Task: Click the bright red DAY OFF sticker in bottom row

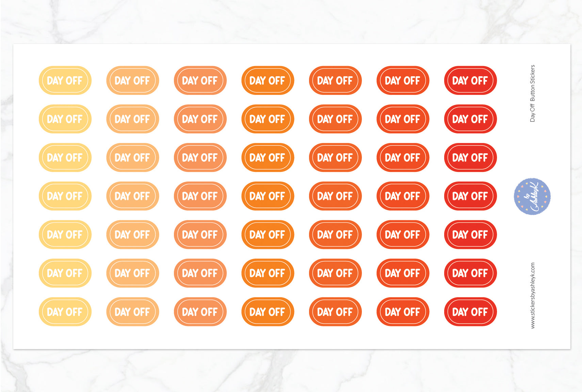Action: click(470, 312)
